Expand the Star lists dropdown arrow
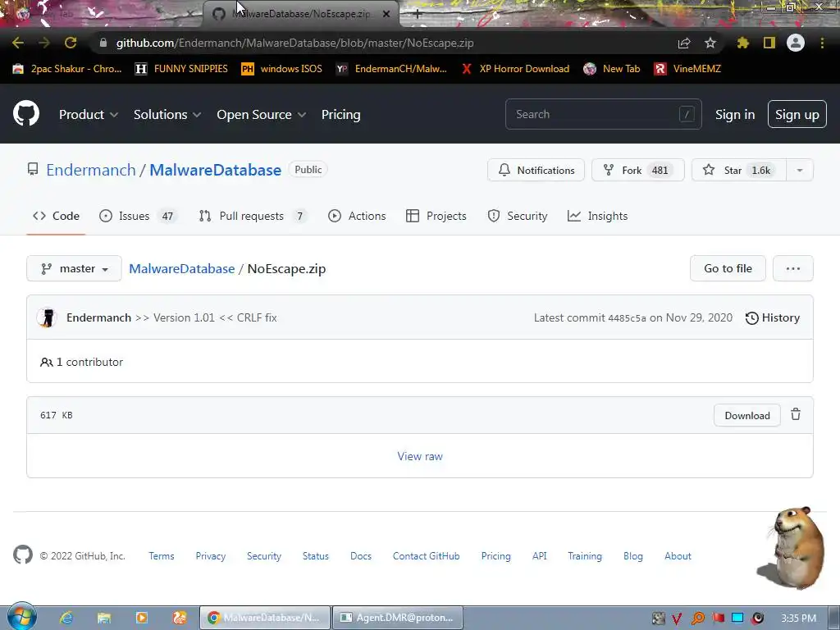840x630 pixels. pos(799,171)
